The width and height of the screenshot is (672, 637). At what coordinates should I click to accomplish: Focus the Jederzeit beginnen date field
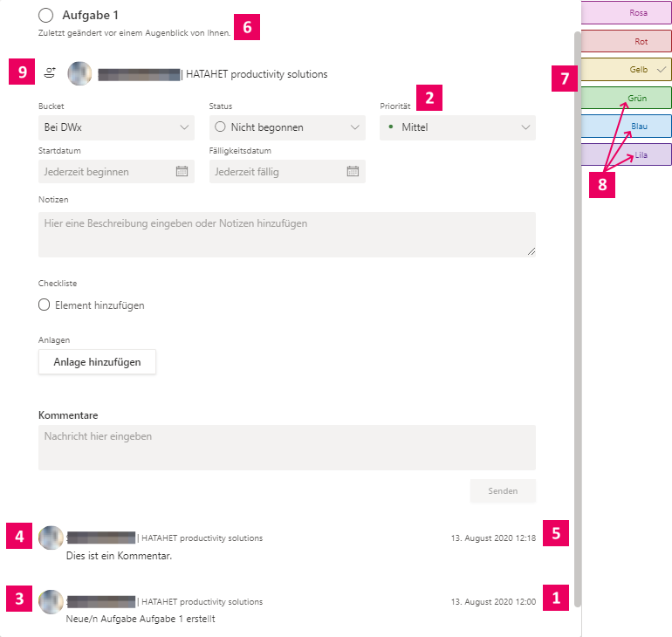pos(116,171)
